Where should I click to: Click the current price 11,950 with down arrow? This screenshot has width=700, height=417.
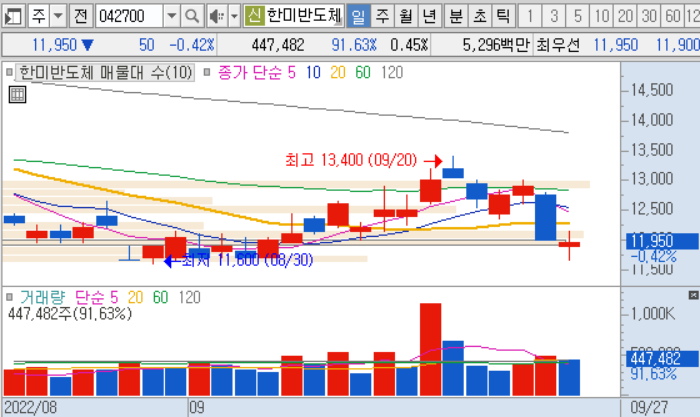pyautogui.click(x=63, y=45)
